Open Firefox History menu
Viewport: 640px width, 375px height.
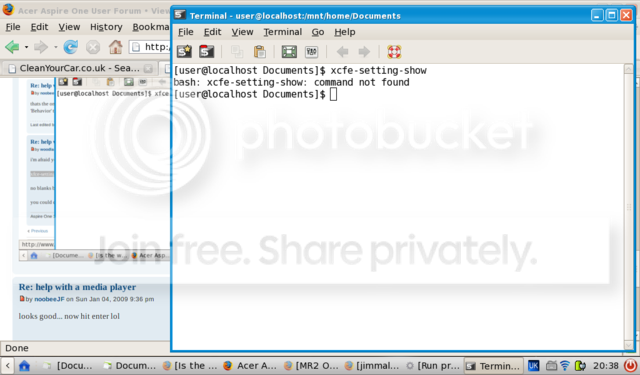tap(106, 27)
